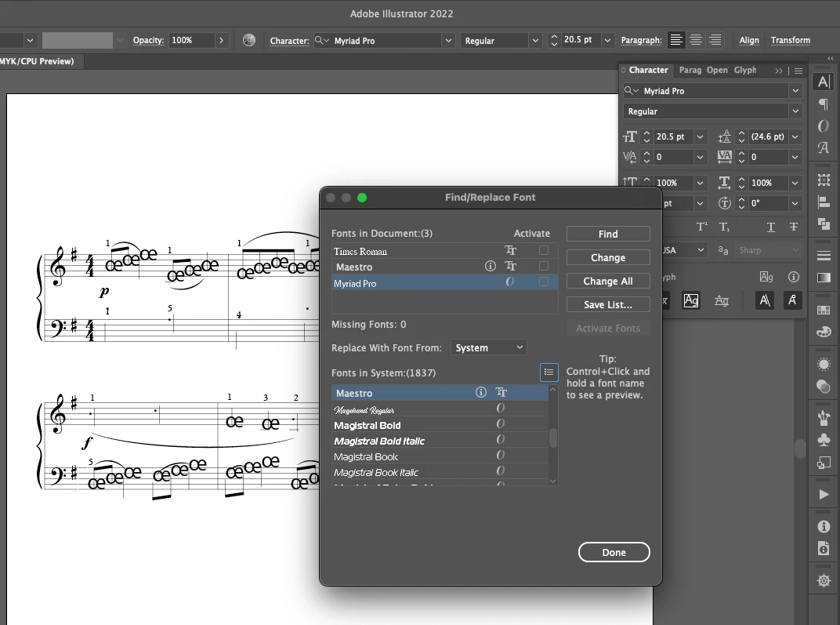Click info icon beside Maestro in document fonts

click(x=490, y=266)
